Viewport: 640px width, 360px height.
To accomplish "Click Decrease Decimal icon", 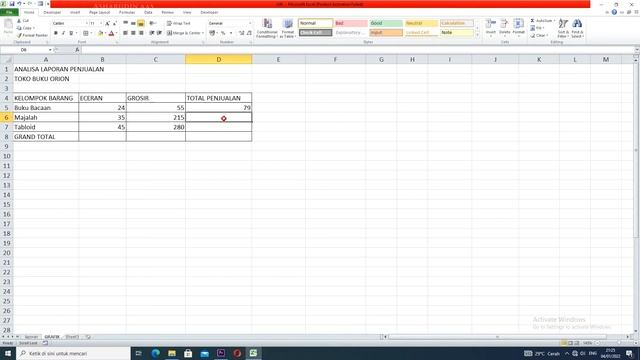I will (249, 33).
